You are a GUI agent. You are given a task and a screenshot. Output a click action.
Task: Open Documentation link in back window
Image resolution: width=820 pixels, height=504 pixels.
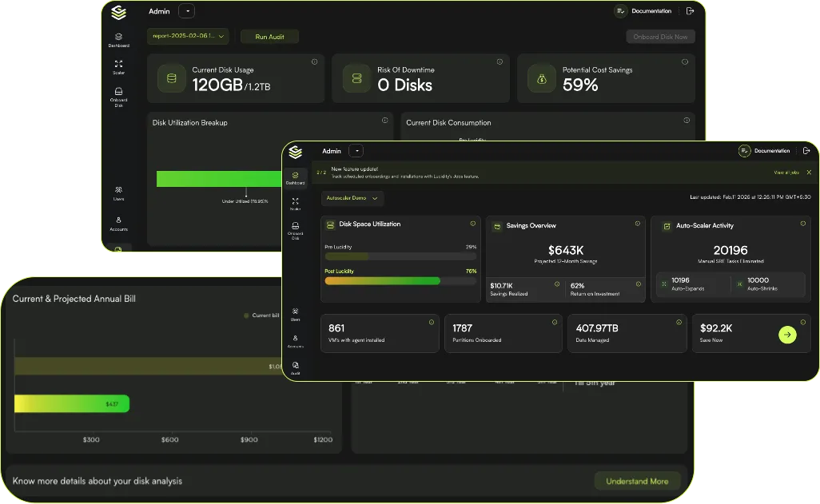click(x=643, y=11)
